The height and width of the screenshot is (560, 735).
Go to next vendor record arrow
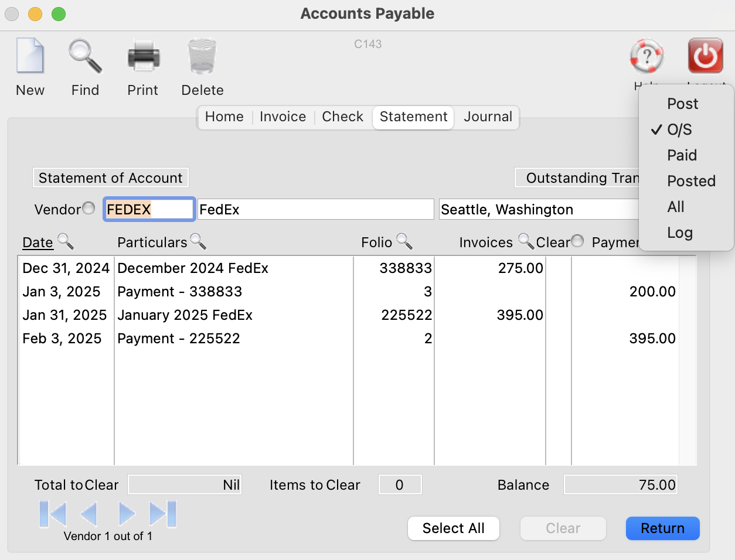127,514
